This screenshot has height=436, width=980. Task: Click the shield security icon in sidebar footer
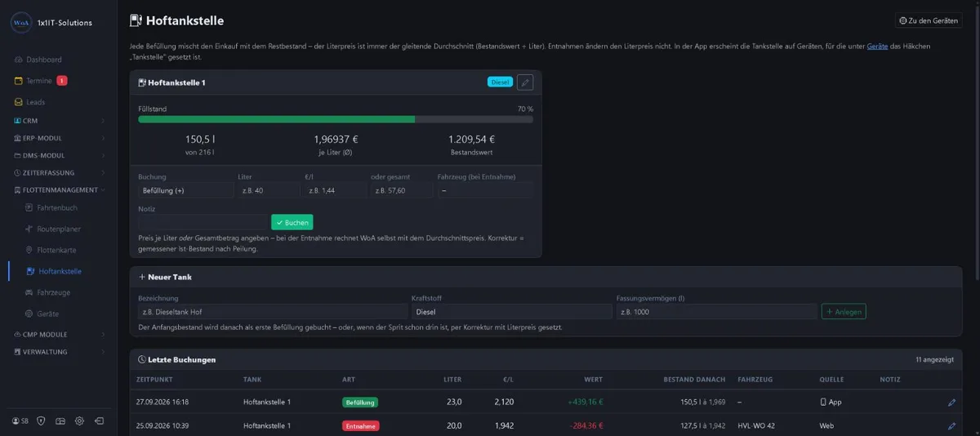pos(41,420)
